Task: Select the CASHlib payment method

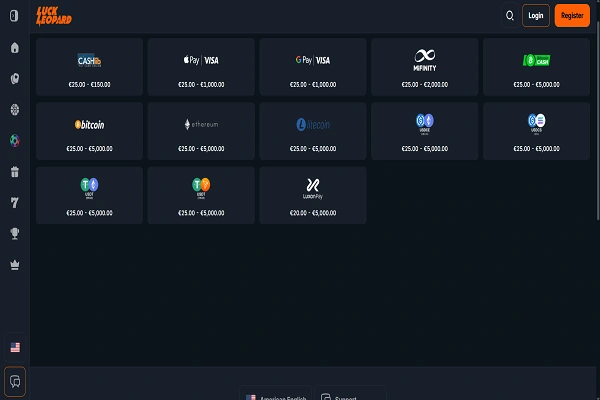Action: 90,67
